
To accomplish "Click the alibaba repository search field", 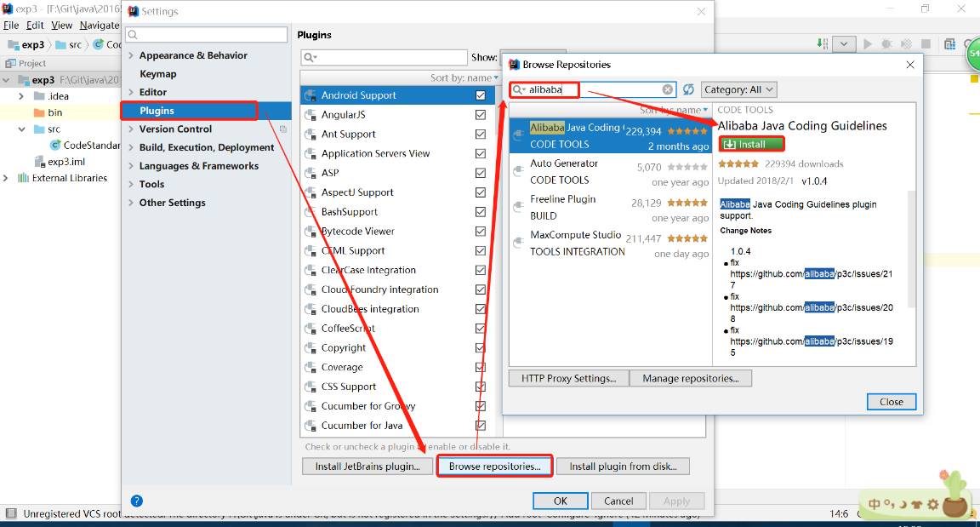I will (x=594, y=89).
